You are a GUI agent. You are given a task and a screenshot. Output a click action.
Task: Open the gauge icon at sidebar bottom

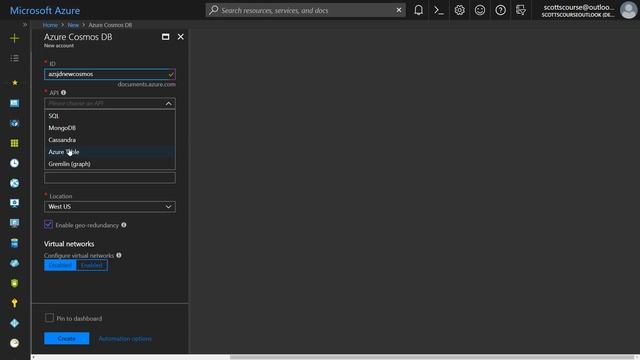[x=14, y=343]
